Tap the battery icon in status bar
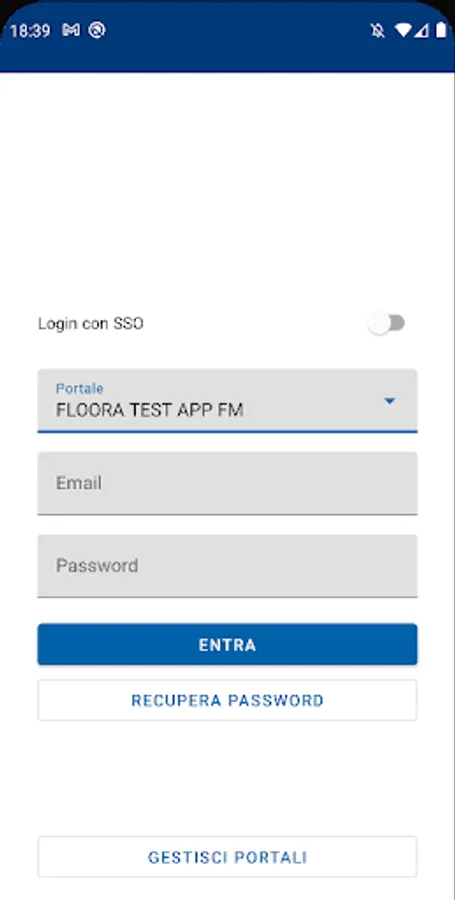Viewport: 455px width, 900px height. tap(441, 30)
